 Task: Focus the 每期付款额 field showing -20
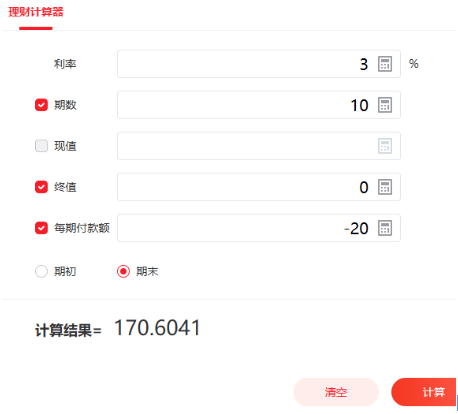[x=259, y=228]
